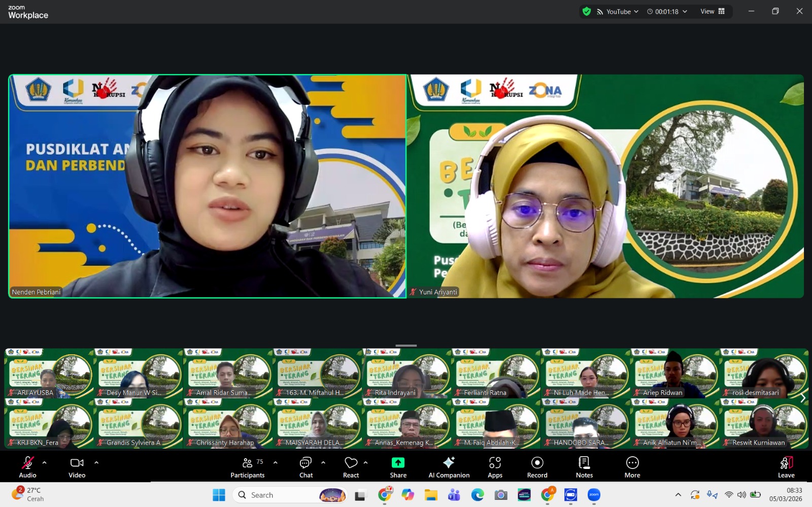Open the Chat panel
Screen dimensions: 812x507
coord(306,467)
